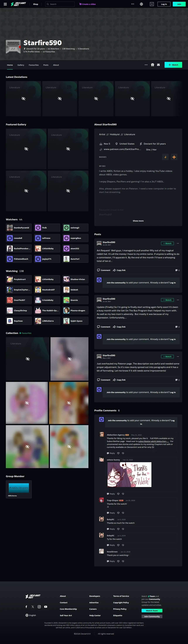Screen dimensions: 188x644
Task: Click the award icon under NowiGreen's comment
Action: pyautogui.click(x=123, y=561)
